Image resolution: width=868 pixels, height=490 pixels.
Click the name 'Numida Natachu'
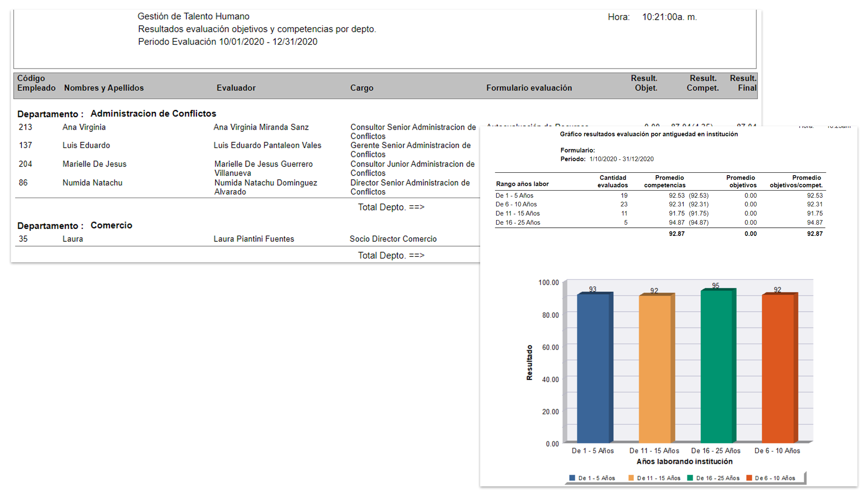pyautogui.click(x=92, y=182)
